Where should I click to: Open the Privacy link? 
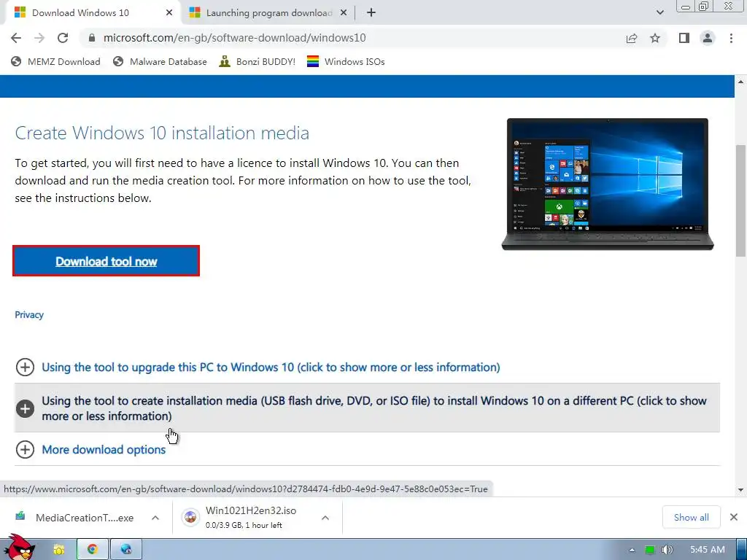point(29,315)
